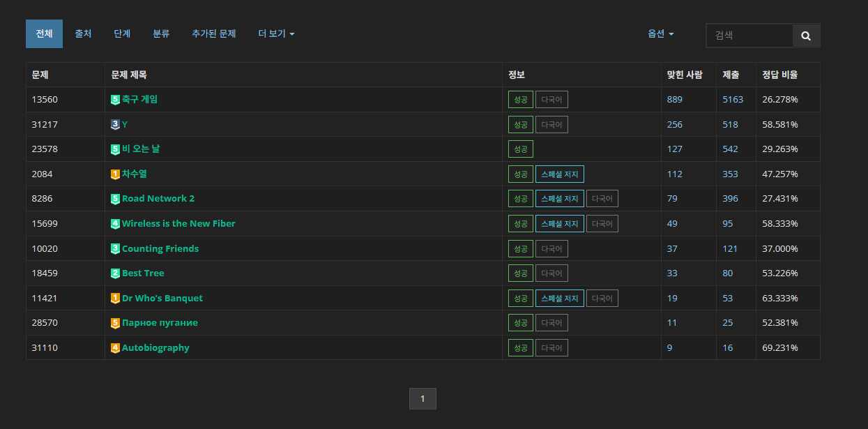This screenshot has height=429, width=868.
Task: Click the tier badge beside 축구 게임
Action: click(x=115, y=100)
